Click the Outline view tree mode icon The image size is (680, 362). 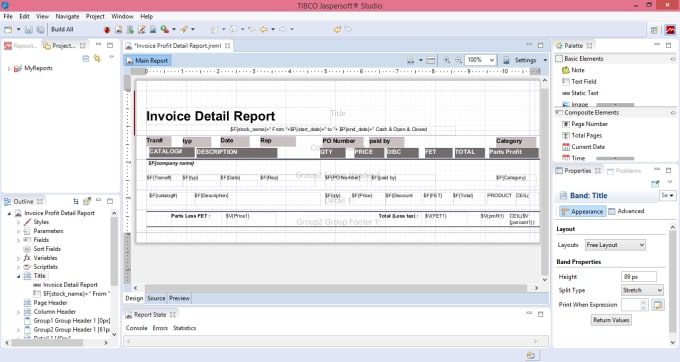[76, 202]
